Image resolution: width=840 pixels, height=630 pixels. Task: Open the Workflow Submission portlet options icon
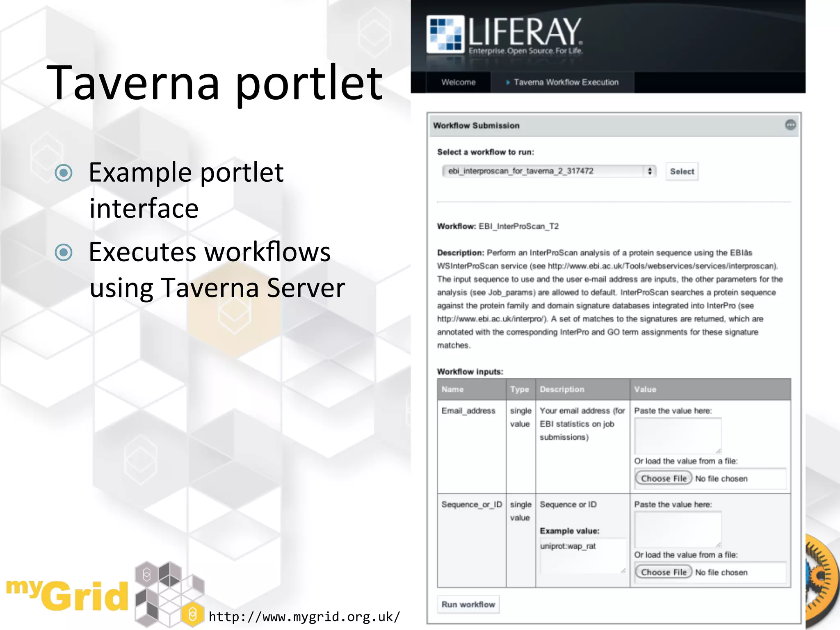(790, 125)
